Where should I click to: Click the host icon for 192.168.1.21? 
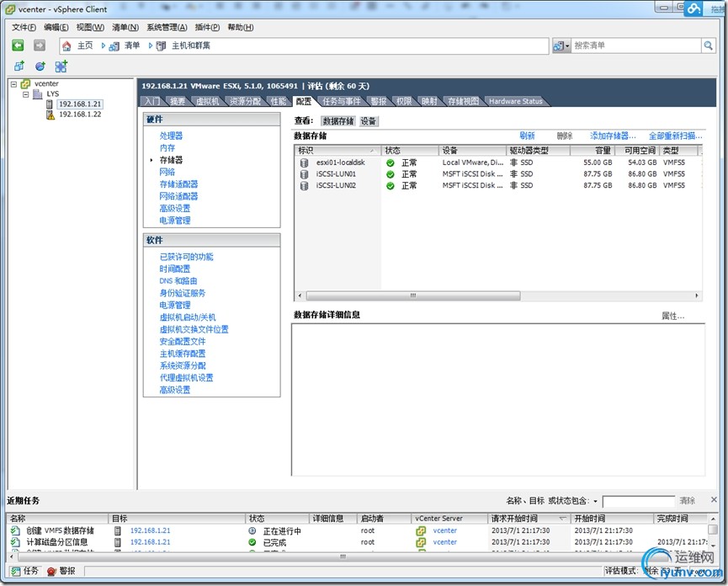pyautogui.click(x=50, y=104)
